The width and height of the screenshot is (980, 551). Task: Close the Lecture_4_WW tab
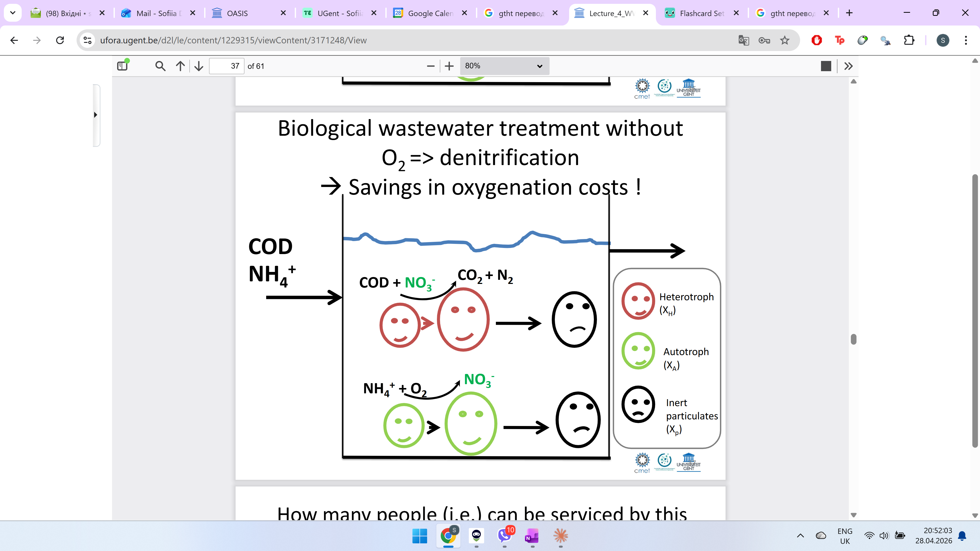pos(645,13)
